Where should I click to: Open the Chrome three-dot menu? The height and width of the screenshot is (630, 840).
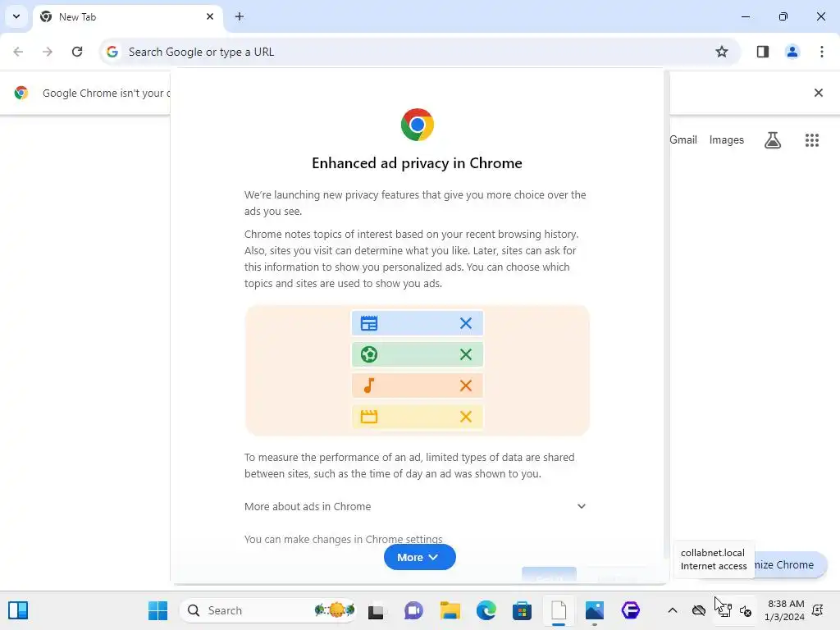click(822, 52)
